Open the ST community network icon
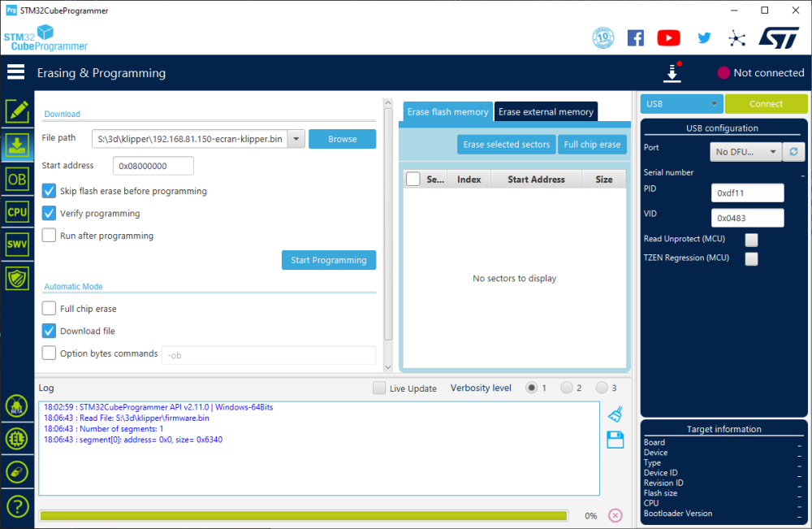The image size is (812, 529). click(x=736, y=38)
